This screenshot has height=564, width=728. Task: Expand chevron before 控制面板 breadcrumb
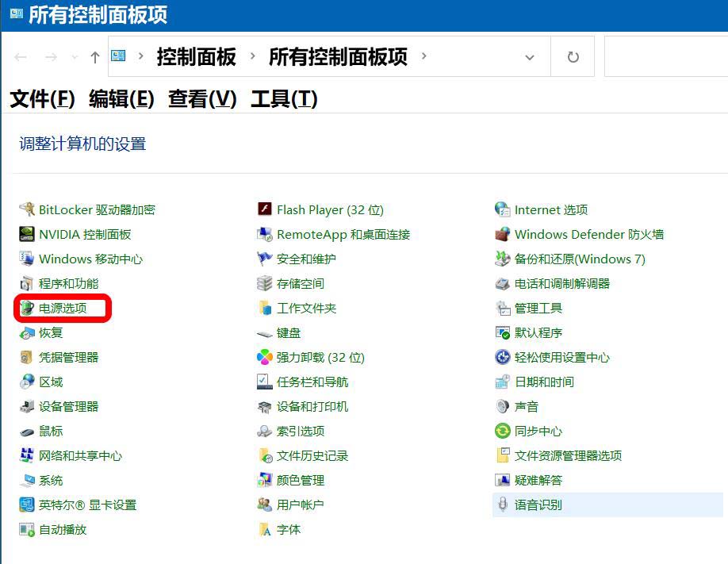140,56
